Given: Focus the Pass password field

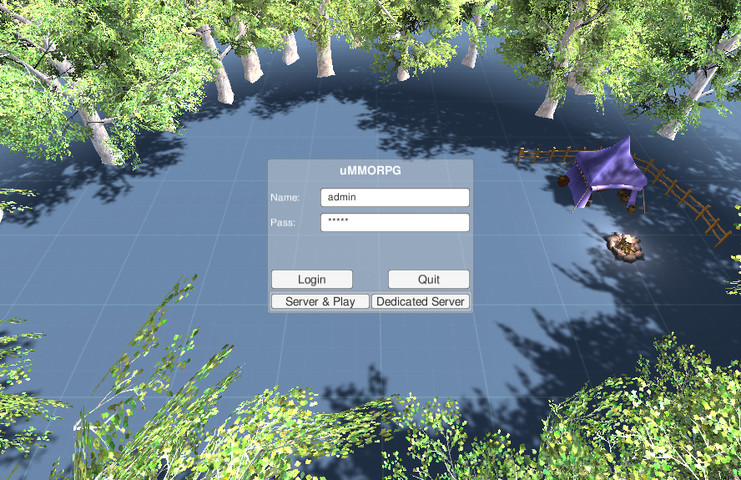Looking at the screenshot, I should point(395,222).
